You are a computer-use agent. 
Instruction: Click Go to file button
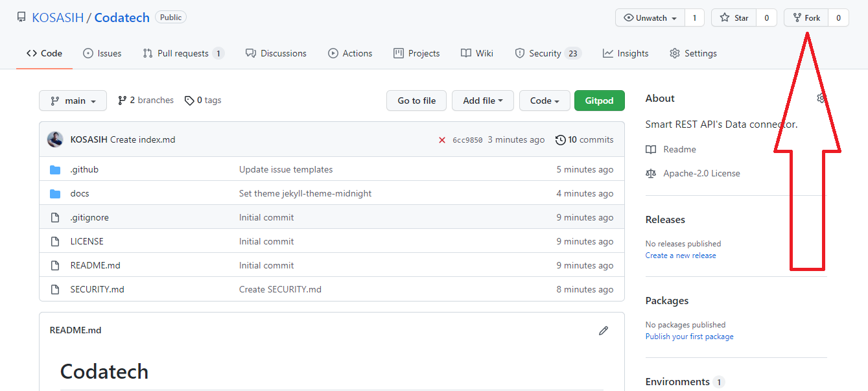pos(417,101)
